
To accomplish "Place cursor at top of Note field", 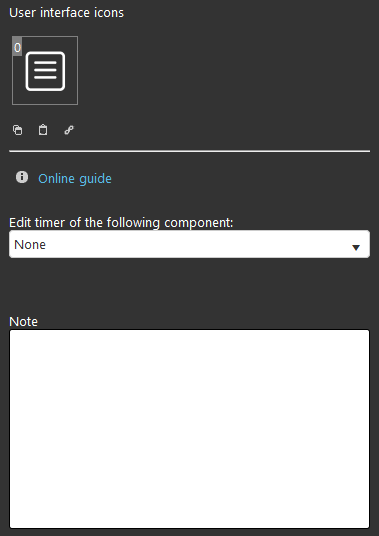I will [x=189, y=338].
